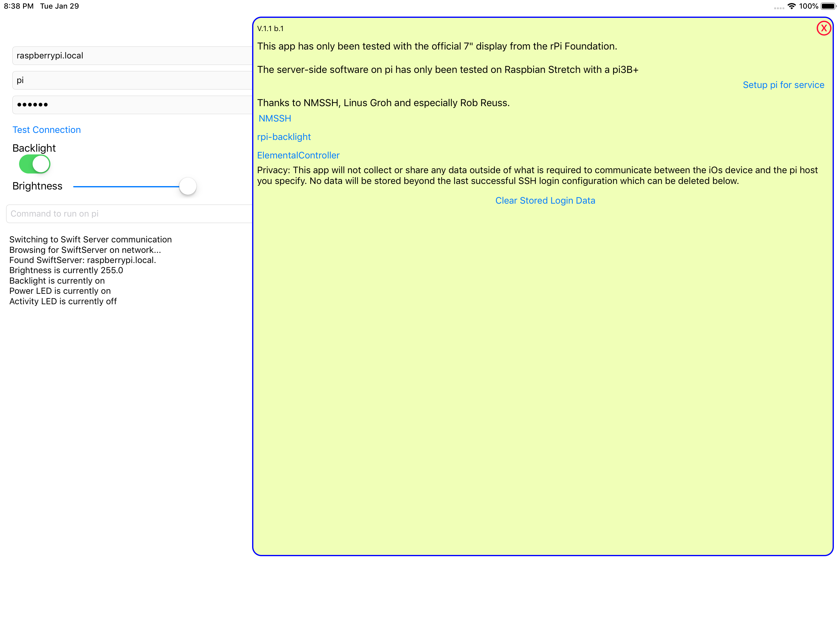
Task: Toggle the Backlight switch off
Action: pyautogui.click(x=34, y=164)
